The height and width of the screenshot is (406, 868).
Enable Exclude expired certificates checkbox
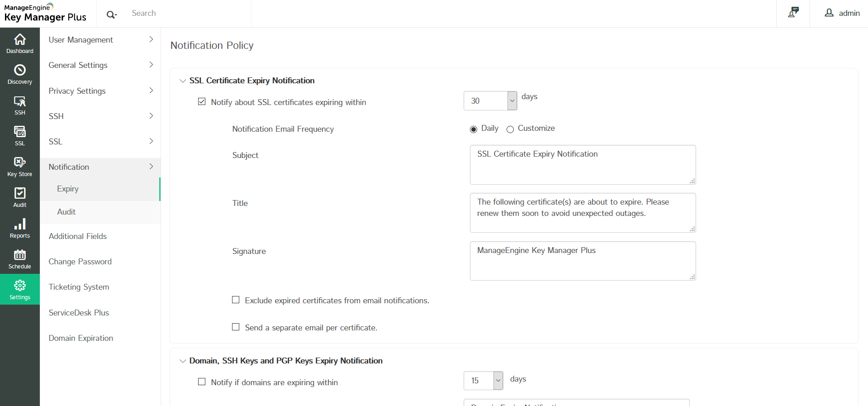236,300
